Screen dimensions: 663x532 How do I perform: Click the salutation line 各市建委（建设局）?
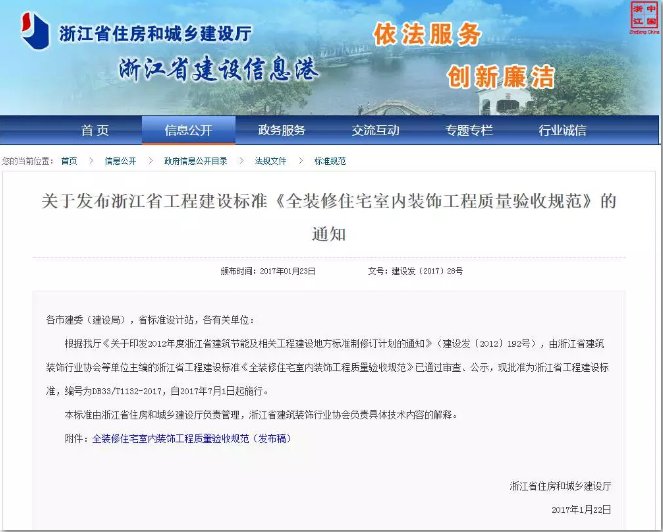[150, 320]
